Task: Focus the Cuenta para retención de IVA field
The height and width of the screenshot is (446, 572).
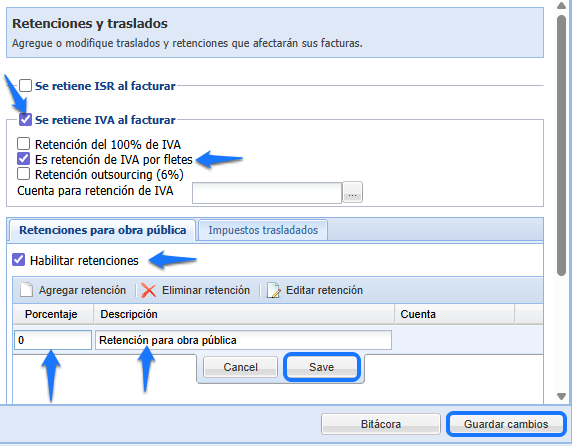Action: (267, 193)
